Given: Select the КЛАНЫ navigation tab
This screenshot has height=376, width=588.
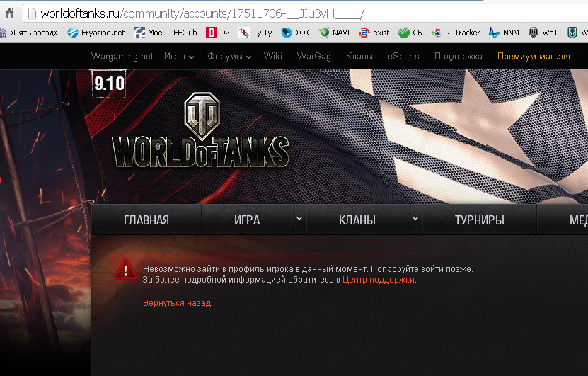Looking at the screenshot, I should [x=357, y=220].
